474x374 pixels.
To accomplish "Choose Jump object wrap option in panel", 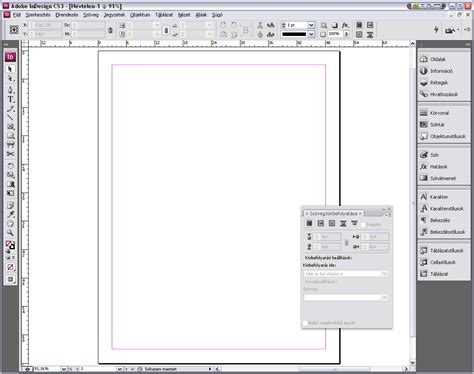I will [x=343, y=223].
